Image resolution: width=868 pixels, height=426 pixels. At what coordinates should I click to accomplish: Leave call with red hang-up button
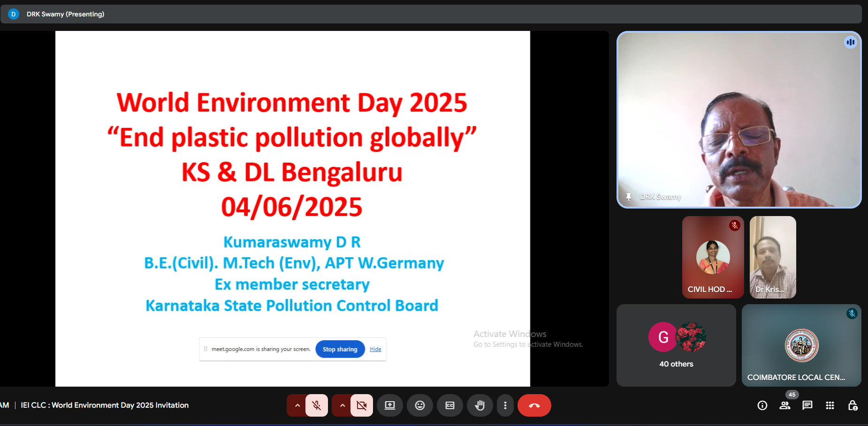coord(534,405)
